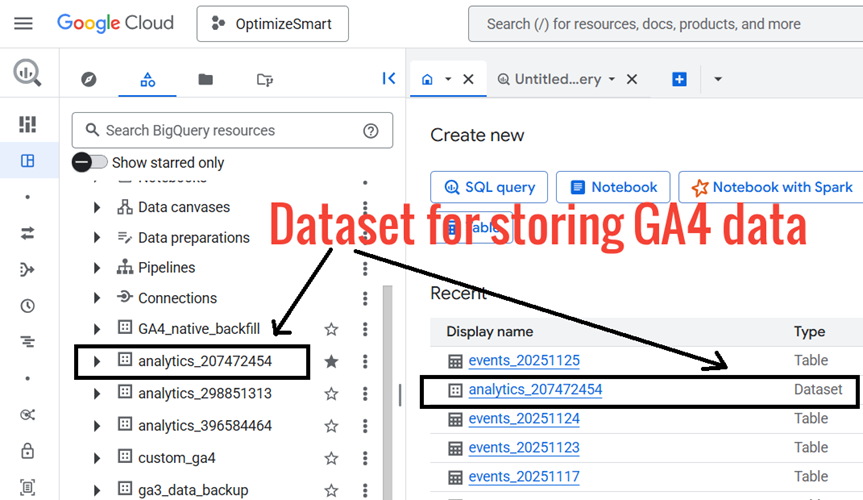Open the new tab options dropdown arrow
The height and width of the screenshot is (500, 863).
(718, 79)
